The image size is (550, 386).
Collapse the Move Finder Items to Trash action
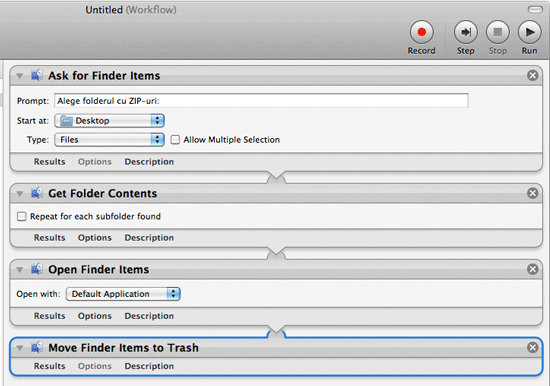(20, 348)
